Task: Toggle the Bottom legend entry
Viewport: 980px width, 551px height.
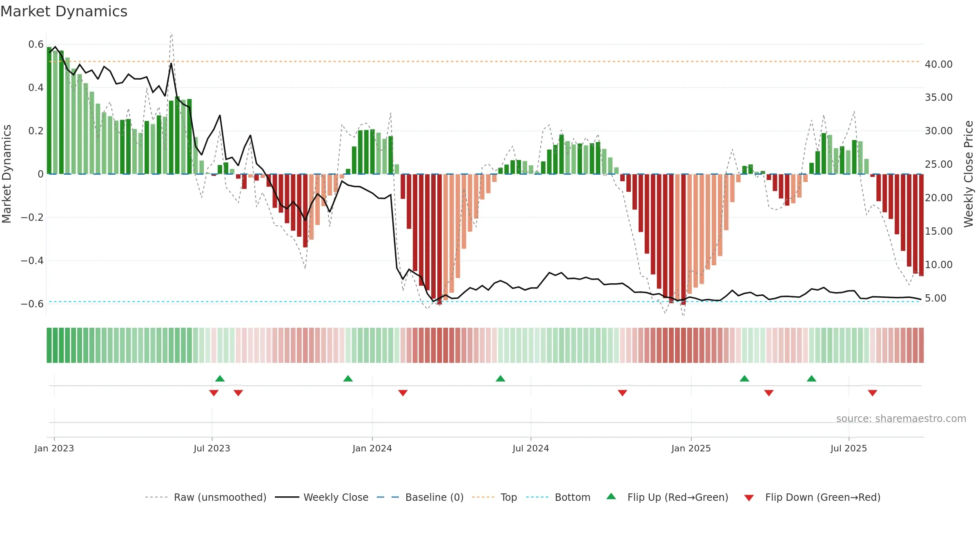Action: [558, 497]
